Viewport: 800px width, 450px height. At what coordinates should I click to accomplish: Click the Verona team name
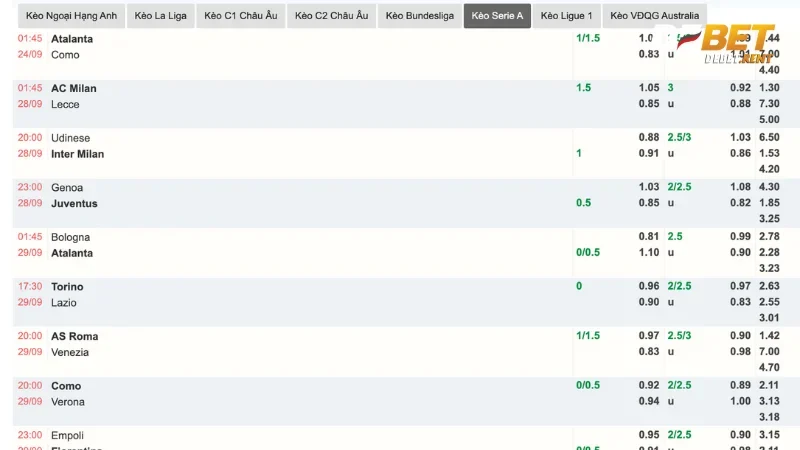(68, 401)
